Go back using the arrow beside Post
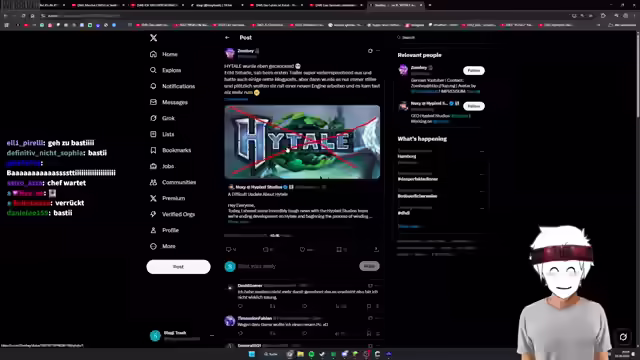The width and height of the screenshot is (640, 360). coord(227,38)
